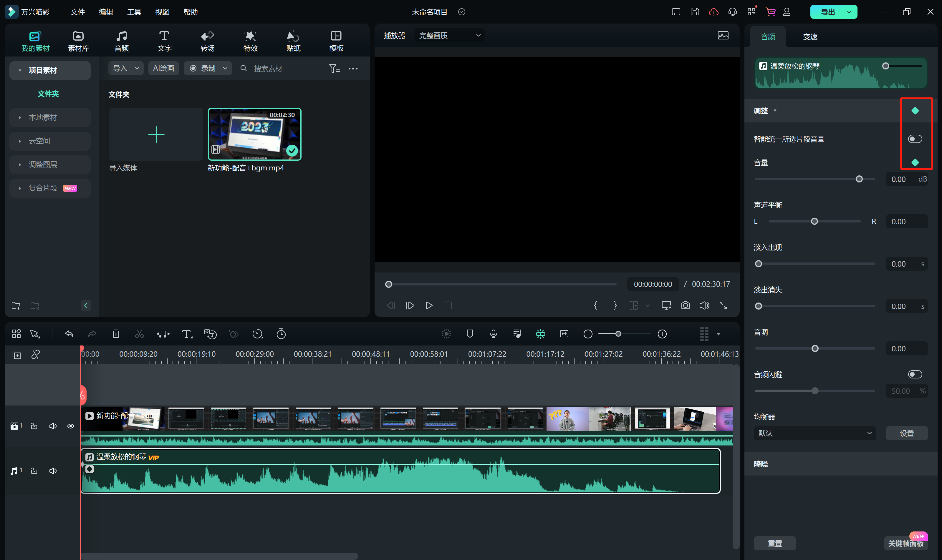Image resolution: width=942 pixels, height=560 pixels.
Task: Open the Effects (特效) panel
Action: point(250,41)
